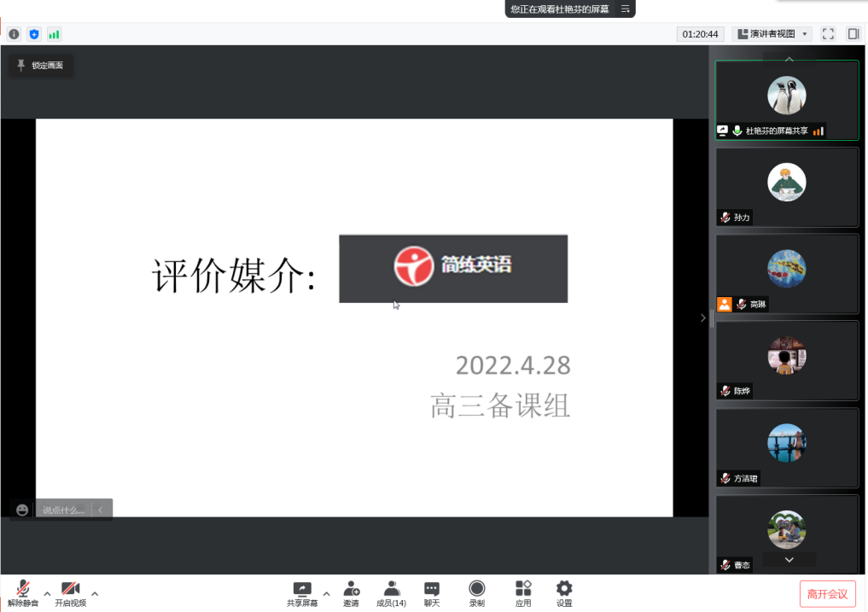Viewport: 868px width, 612px height.
Task: Toggle the participant sidebar panel icon
Action: click(x=853, y=34)
